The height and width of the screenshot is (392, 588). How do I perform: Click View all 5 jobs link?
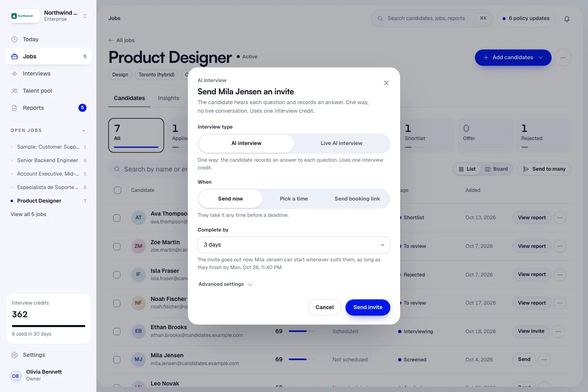point(29,214)
